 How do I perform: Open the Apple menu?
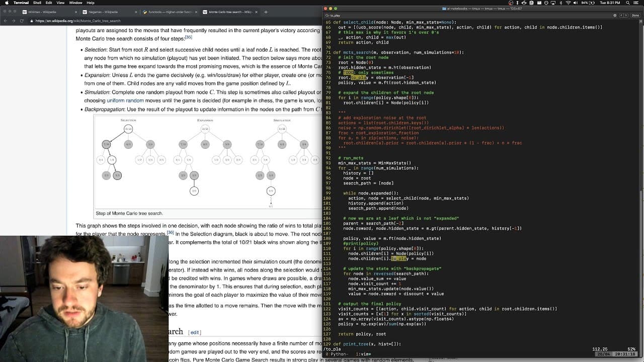tap(7, 3)
